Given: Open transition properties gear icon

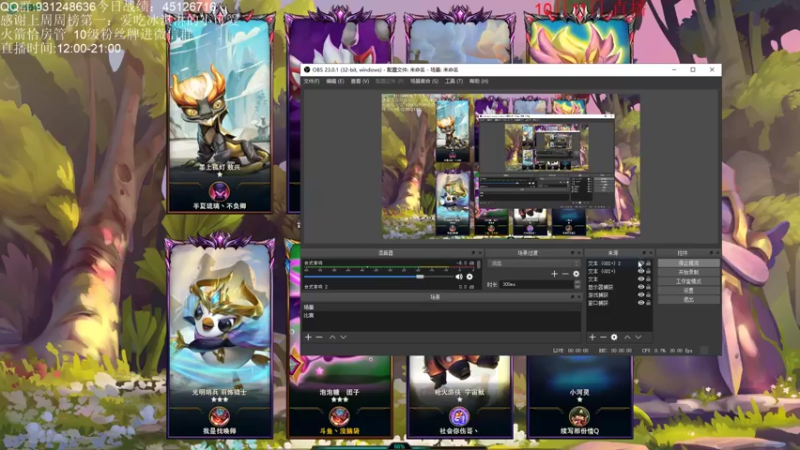Looking at the screenshot, I should coord(576,274).
